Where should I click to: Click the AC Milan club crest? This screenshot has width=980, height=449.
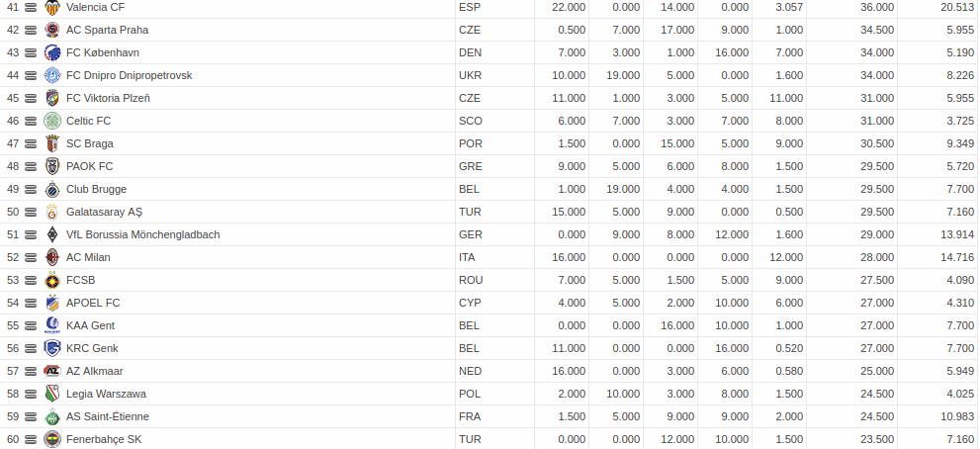tap(52, 257)
